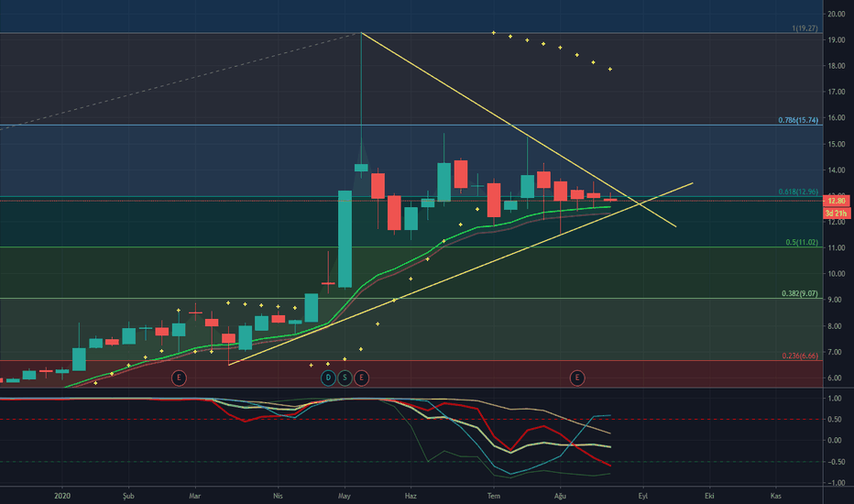The image size is (854, 504).
Task: Select the current price label 12.80
Action: coord(837,201)
